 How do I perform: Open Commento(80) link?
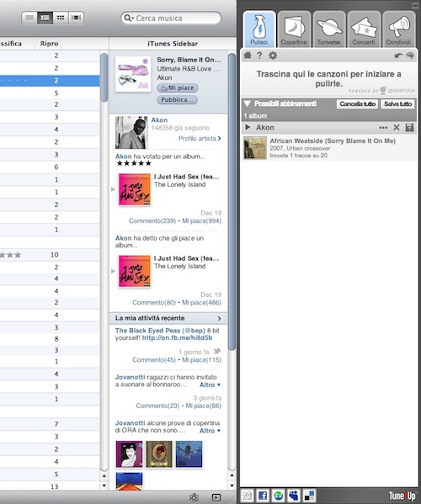click(x=154, y=302)
